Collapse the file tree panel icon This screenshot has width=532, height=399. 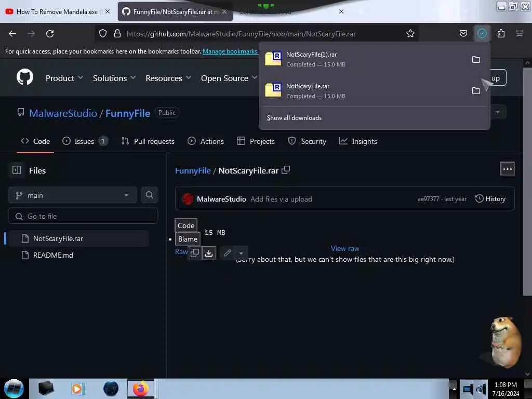point(17,170)
